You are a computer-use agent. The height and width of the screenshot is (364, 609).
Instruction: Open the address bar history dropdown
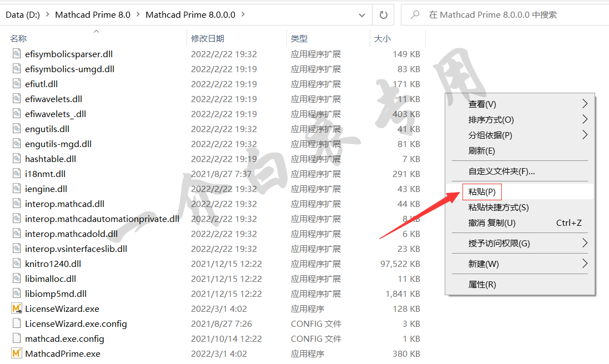[x=361, y=15]
